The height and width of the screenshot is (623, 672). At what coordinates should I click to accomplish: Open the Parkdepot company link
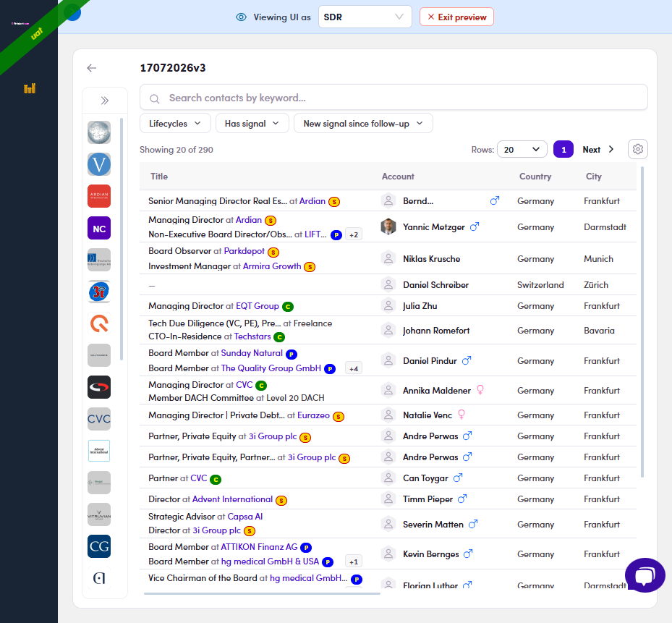244,251
